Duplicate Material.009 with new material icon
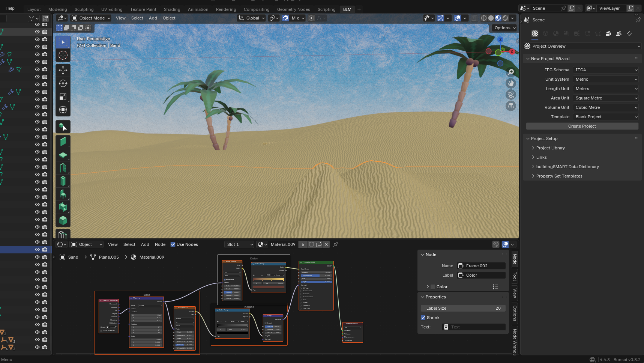Screen dimensions: 644x363 tap(319, 244)
